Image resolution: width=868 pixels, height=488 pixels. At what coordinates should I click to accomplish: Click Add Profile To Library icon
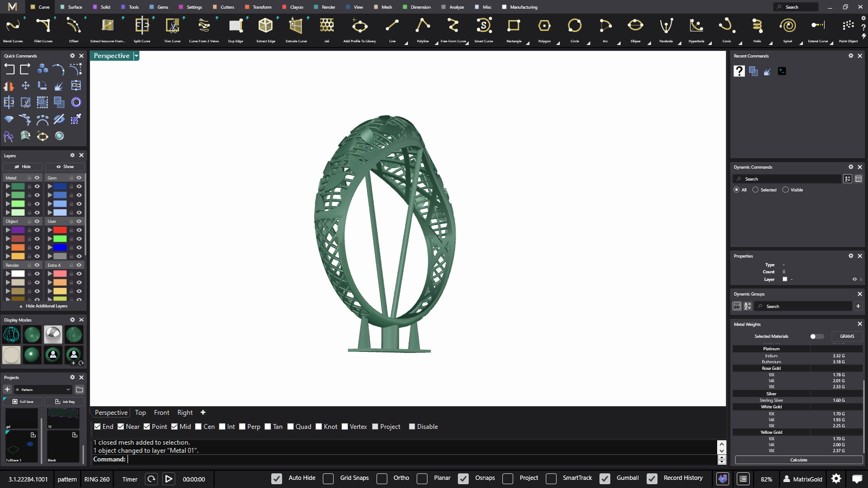coord(360,25)
